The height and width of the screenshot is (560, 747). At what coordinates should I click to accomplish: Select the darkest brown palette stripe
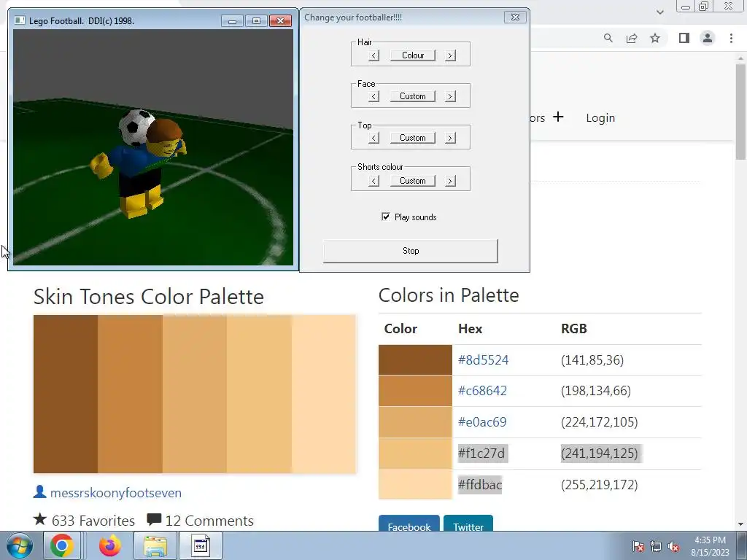(66, 394)
